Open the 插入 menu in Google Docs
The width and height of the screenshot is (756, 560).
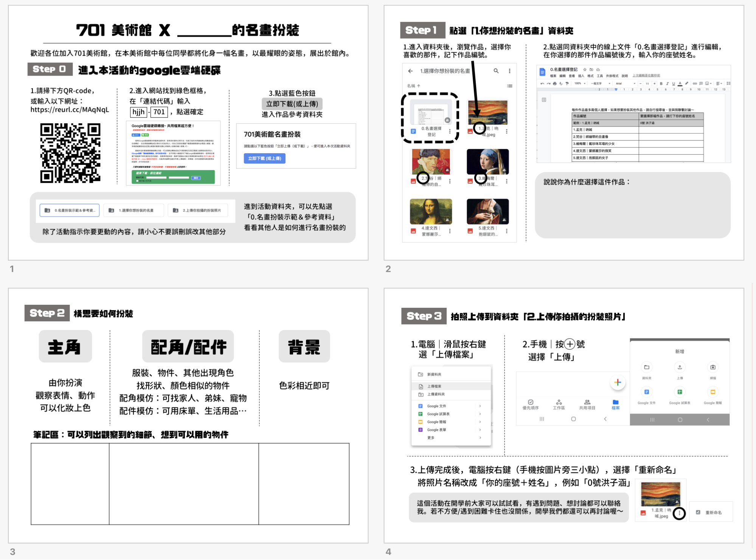[x=581, y=76]
